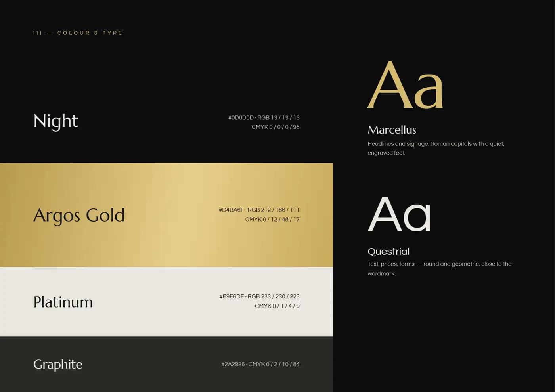Click the white "Aa" Questrial type specimen

(x=399, y=214)
